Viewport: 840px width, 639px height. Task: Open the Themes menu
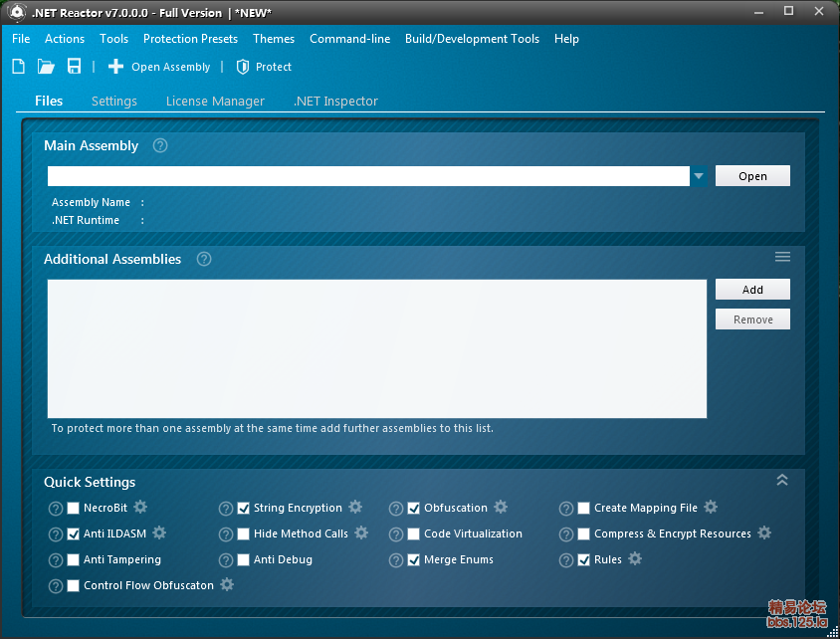(274, 39)
